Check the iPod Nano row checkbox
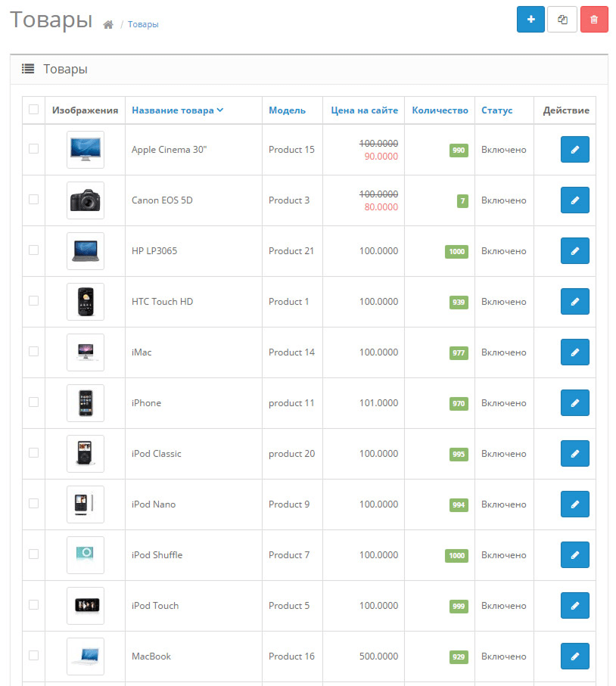The height and width of the screenshot is (686, 616). tap(34, 504)
